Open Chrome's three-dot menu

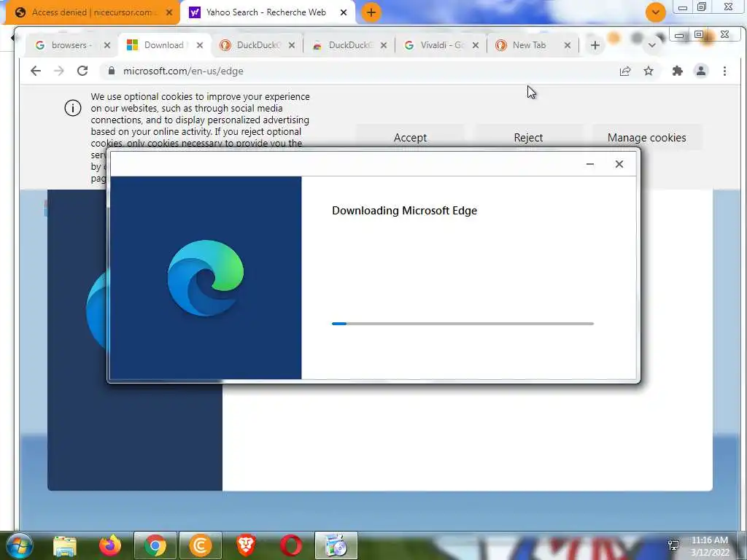724,71
